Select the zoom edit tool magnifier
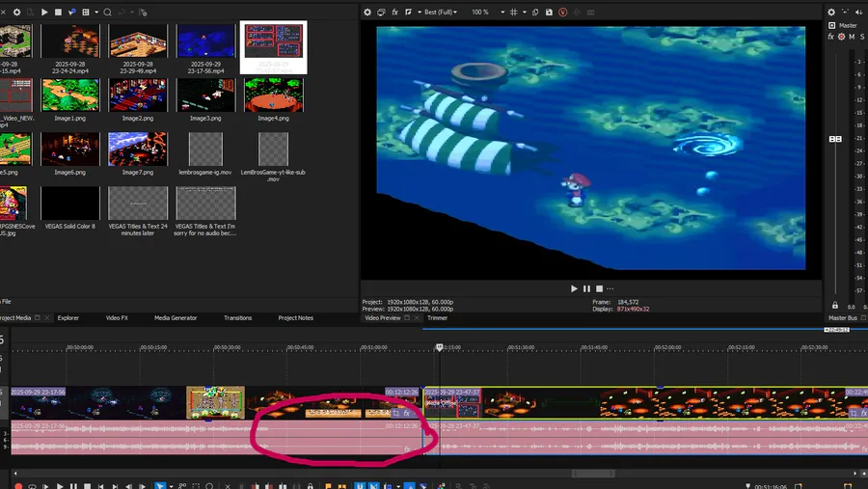The width and height of the screenshot is (868, 489). tap(209, 486)
